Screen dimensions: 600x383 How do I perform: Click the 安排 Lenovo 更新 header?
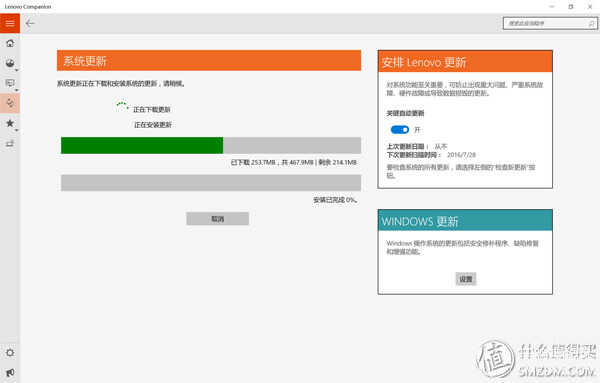[465, 61]
